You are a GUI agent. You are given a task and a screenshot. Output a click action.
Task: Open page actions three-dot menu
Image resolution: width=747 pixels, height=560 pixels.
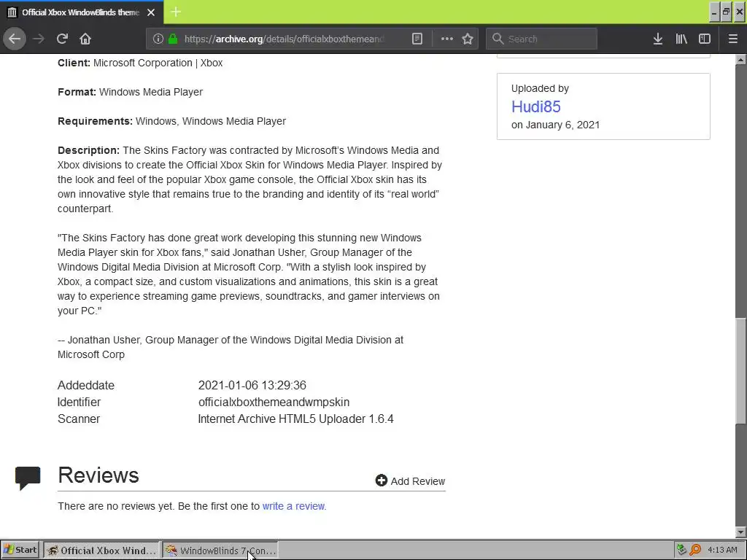point(447,39)
